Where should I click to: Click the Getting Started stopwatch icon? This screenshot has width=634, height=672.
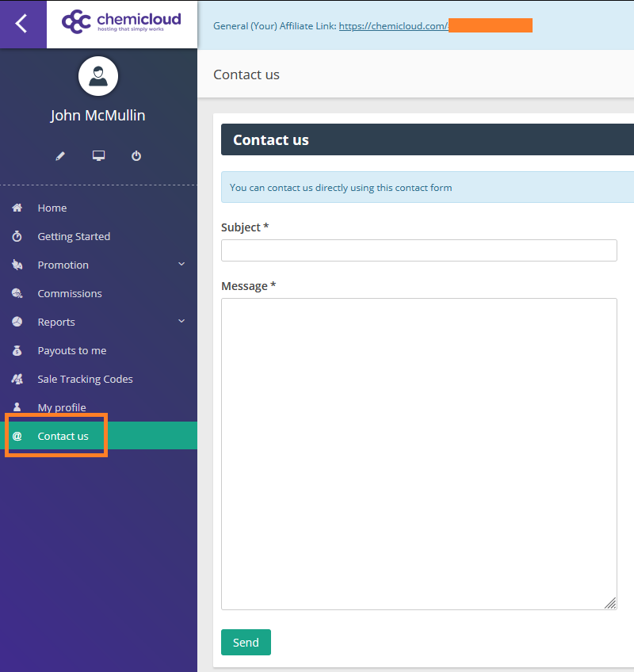pos(17,236)
